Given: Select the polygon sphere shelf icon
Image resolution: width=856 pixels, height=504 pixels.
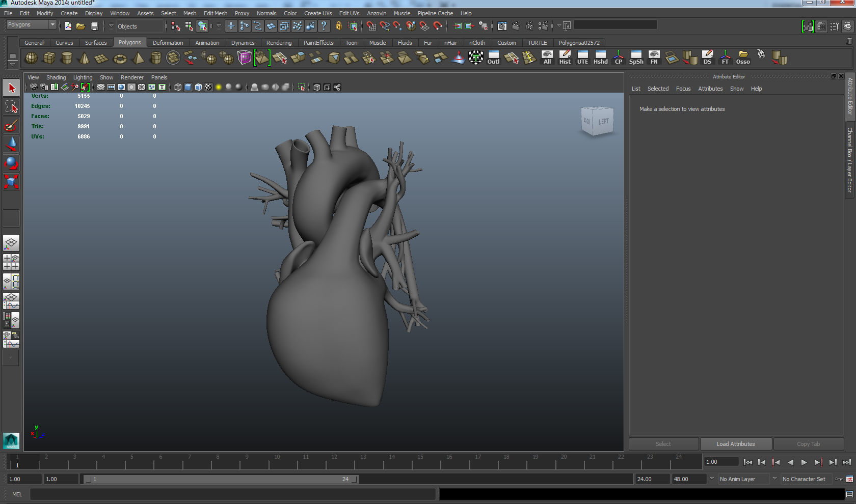Looking at the screenshot, I should tap(31, 58).
